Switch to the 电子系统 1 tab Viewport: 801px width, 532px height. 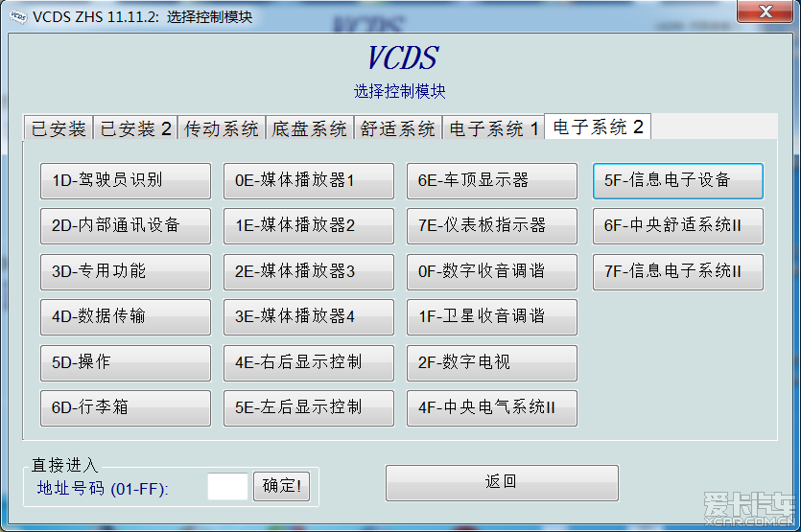pos(493,128)
